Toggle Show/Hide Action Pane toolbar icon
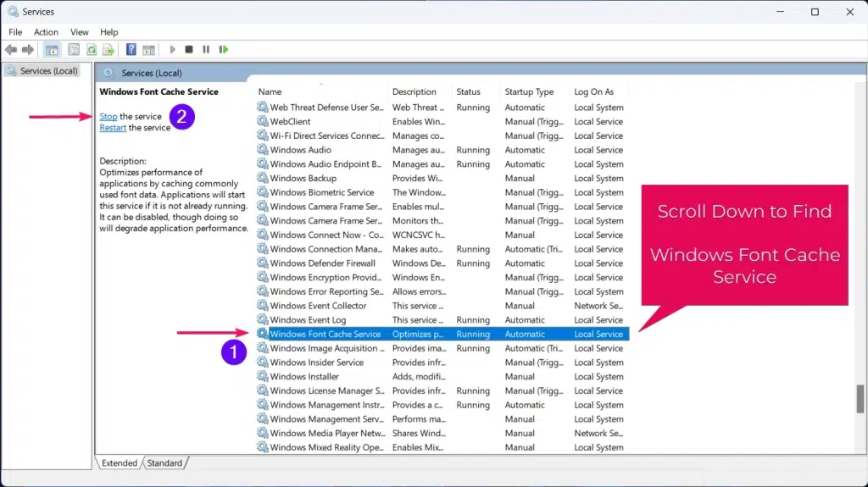The width and height of the screenshot is (868, 487). (x=148, y=50)
